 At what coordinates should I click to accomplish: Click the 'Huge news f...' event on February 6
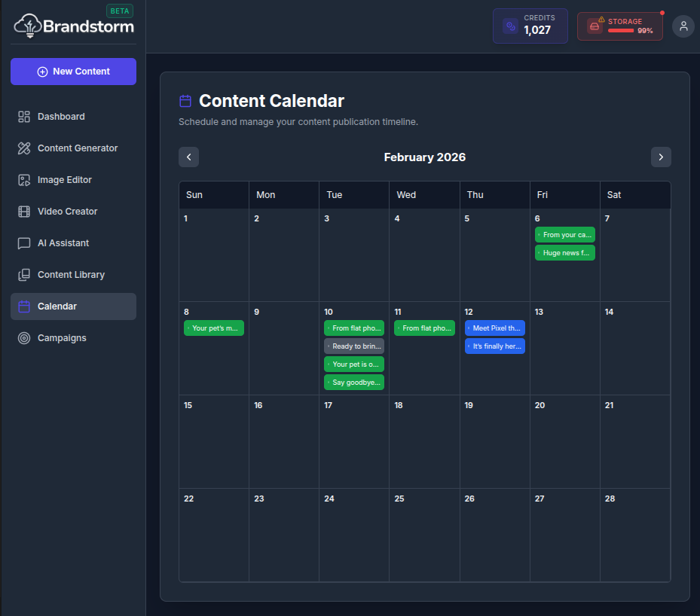pyautogui.click(x=564, y=252)
